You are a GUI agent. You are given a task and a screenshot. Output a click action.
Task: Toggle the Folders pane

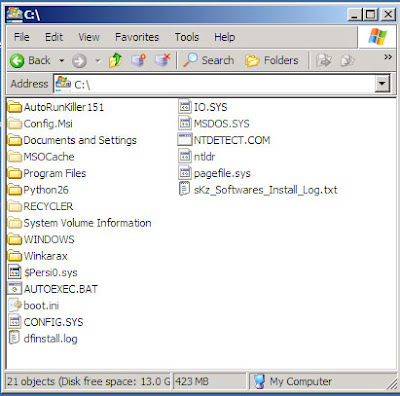point(272,60)
